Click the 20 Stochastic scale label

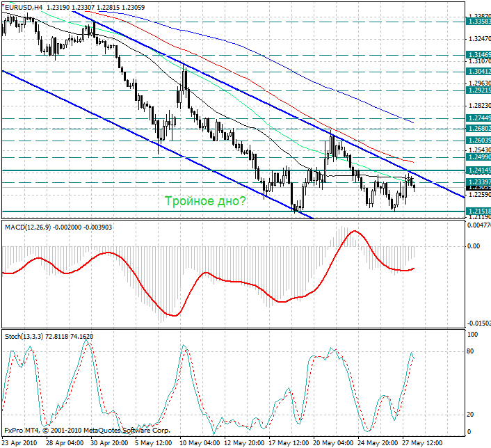pos(470,415)
